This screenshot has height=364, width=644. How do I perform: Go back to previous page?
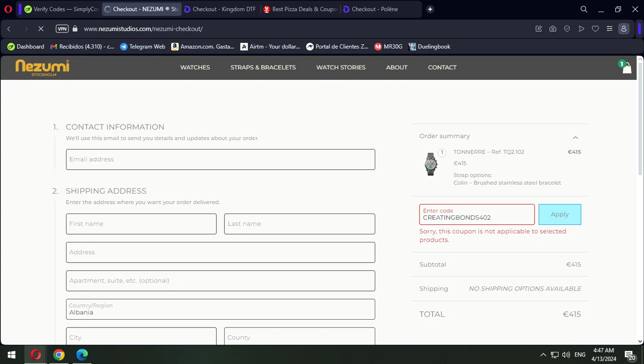(9, 29)
